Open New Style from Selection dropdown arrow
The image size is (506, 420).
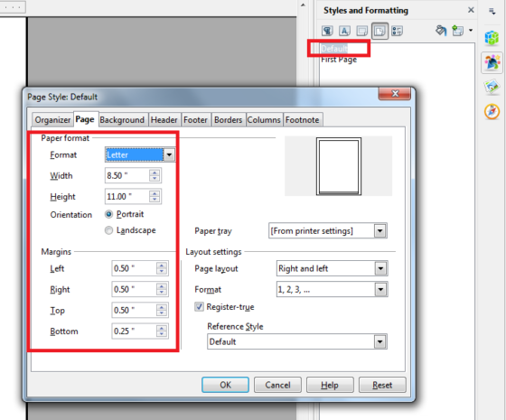(471, 31)
